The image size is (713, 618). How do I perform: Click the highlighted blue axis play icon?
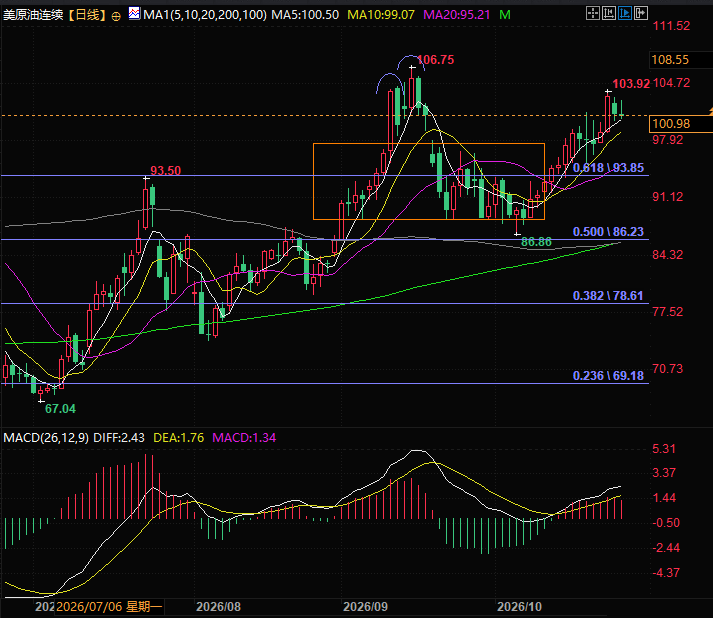point(625,13)
